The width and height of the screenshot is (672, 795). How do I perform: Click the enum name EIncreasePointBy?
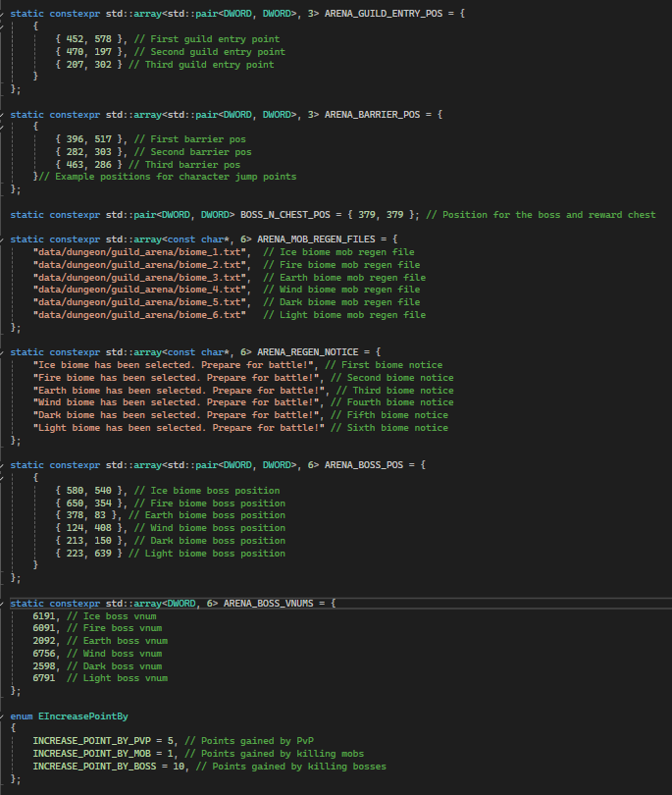coord(83,716)
